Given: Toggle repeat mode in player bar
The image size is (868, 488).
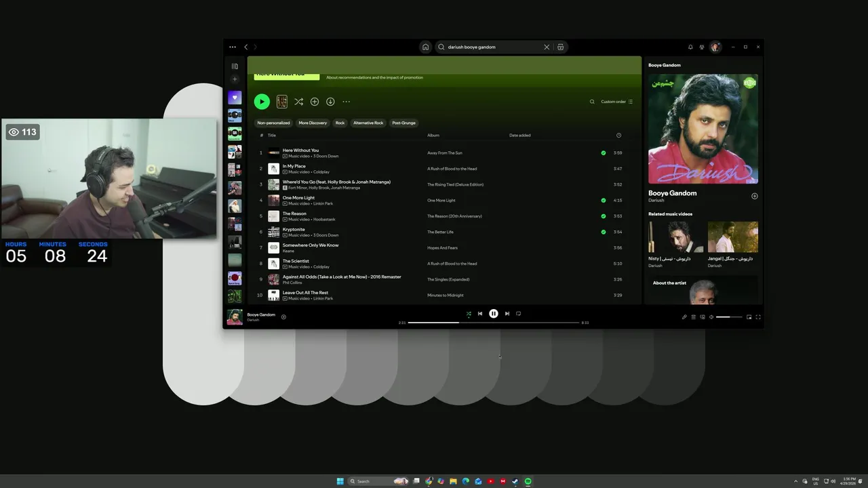Looking at the screenshot, I should point(518,314).
